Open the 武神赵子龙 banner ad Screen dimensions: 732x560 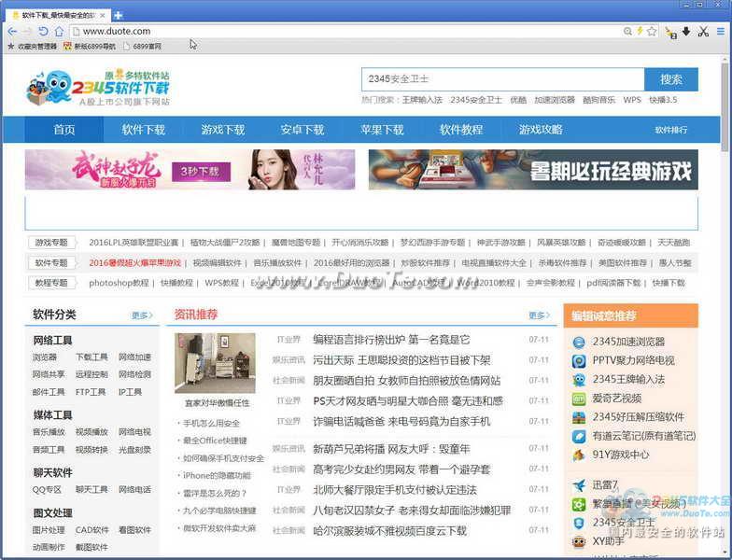point(190,170)
